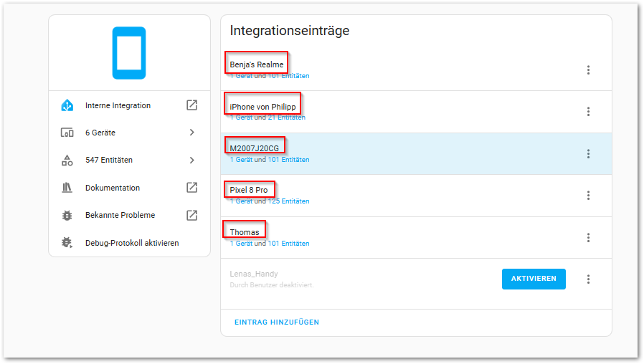Open three-dot menu for iPhone von Philipp

tap(588, 112)
